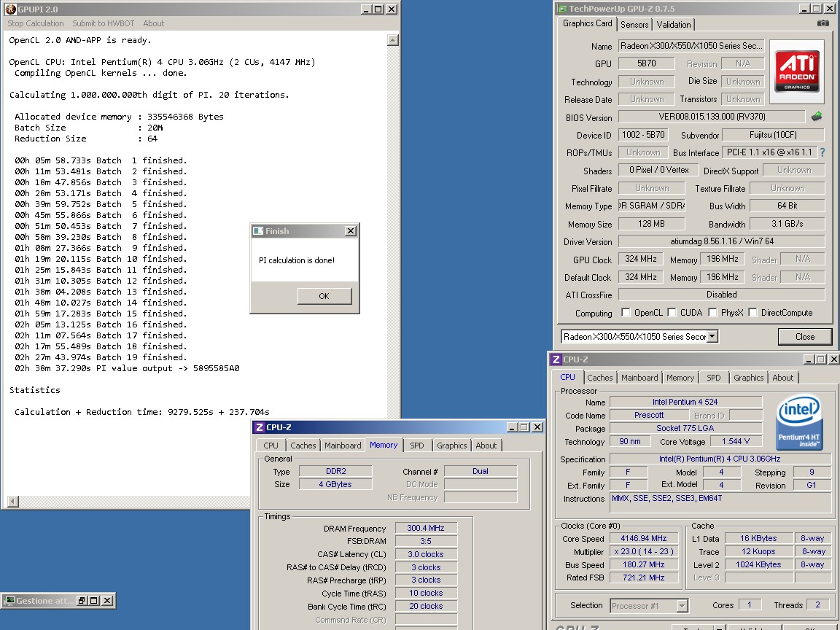840x630 pixels.
Task: Minimize the CPU-Z Memory window
Action: coord(512,427)
